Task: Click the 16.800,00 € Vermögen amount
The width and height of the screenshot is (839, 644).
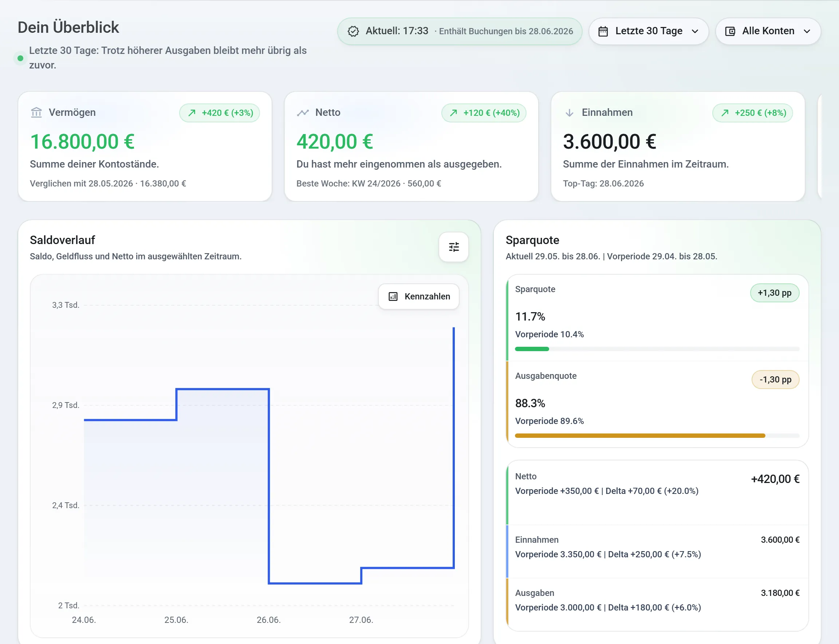Action: coord(82,141)
